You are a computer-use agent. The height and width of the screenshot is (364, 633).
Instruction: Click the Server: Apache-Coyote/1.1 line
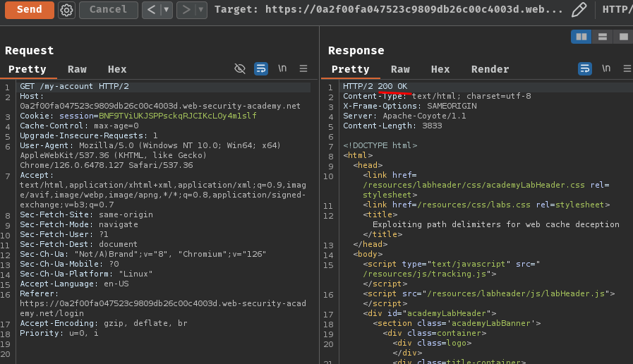pos(404,116)
